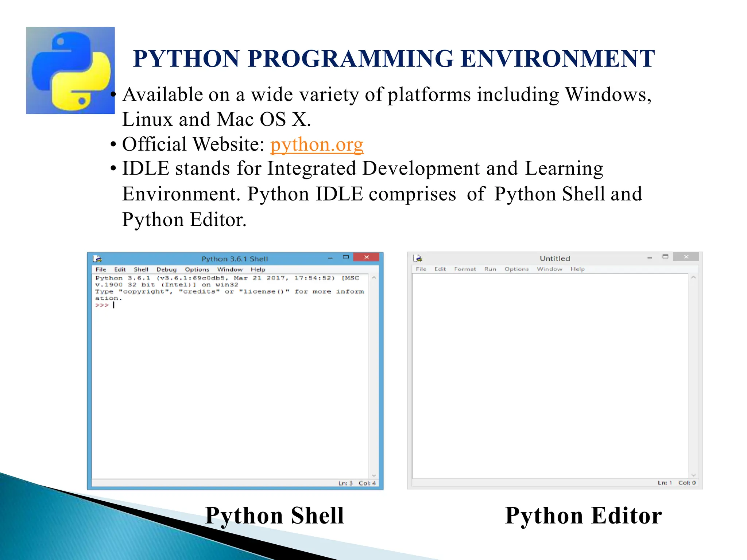Click the Untitled editor window title icon

(418, 258)
